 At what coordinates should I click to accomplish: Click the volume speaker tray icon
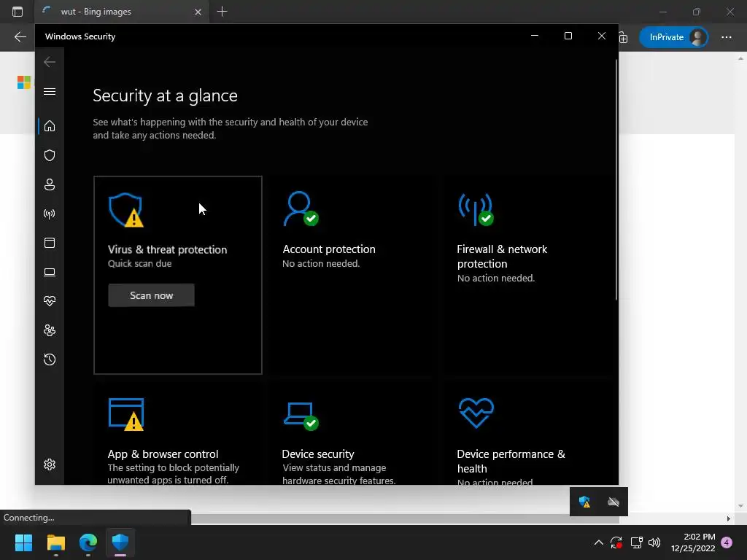click(x=654, y=542)
